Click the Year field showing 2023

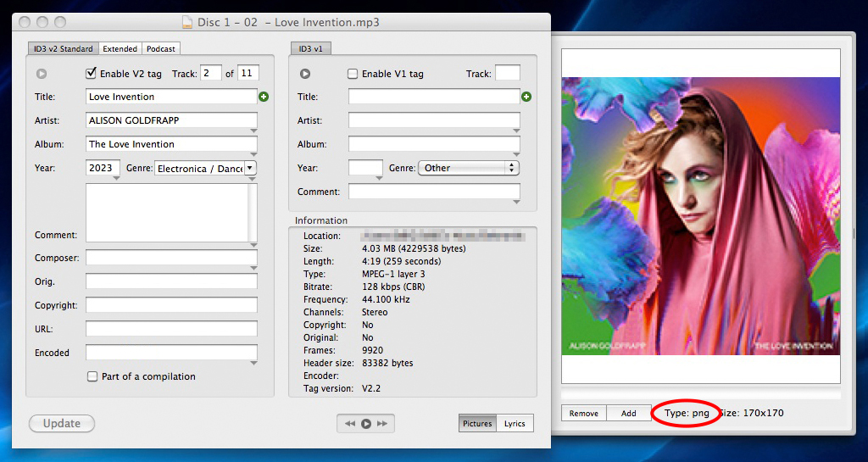(103, 168)
